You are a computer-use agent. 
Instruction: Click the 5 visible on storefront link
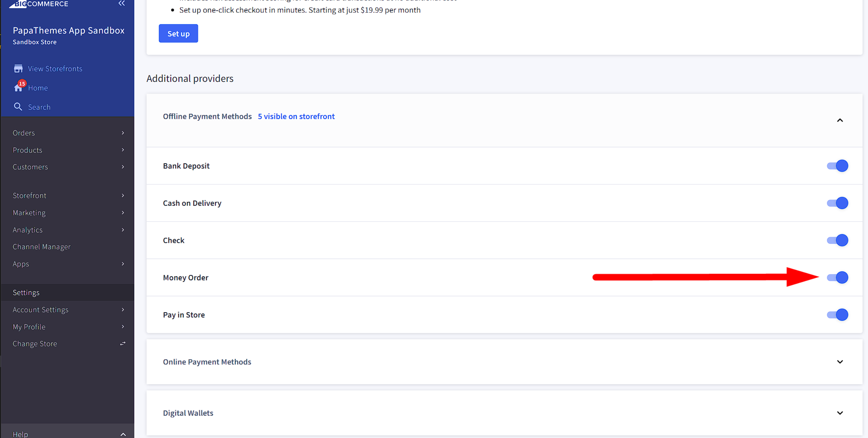[296, 116]
